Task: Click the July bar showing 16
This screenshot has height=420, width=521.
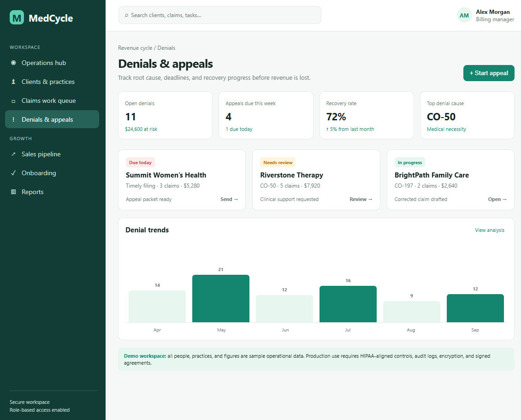Action: coord(348,304)
